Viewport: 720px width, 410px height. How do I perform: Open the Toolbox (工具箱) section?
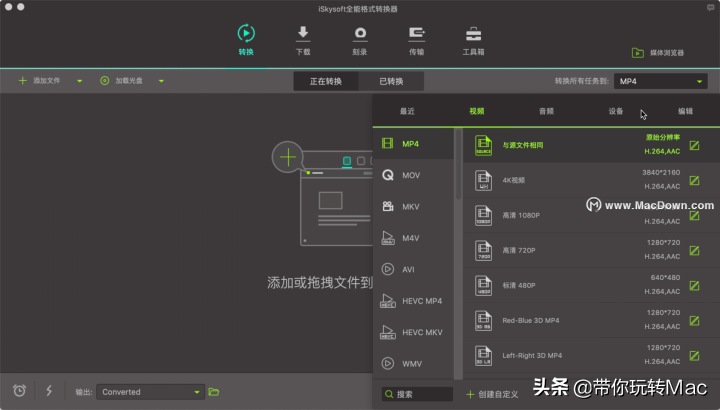473,40
